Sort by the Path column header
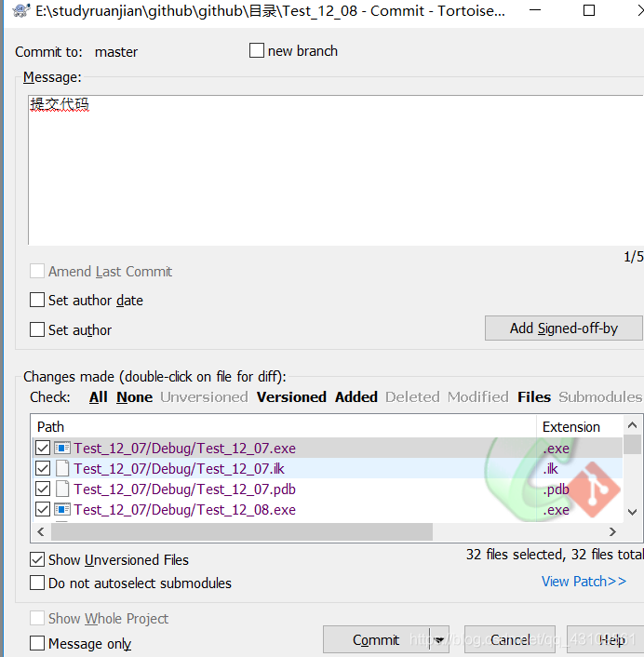Screen dimensions: 644x657 [x=284, y=426]
